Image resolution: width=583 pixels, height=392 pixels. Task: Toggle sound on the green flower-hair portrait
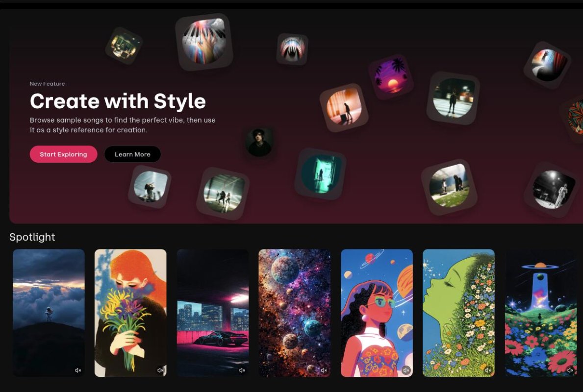(x=487, y=370)
